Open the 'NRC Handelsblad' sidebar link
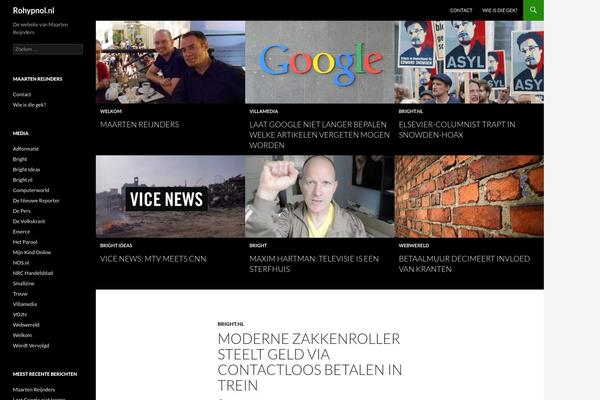The height and width of the screenshot is (400, 600). 33,273
